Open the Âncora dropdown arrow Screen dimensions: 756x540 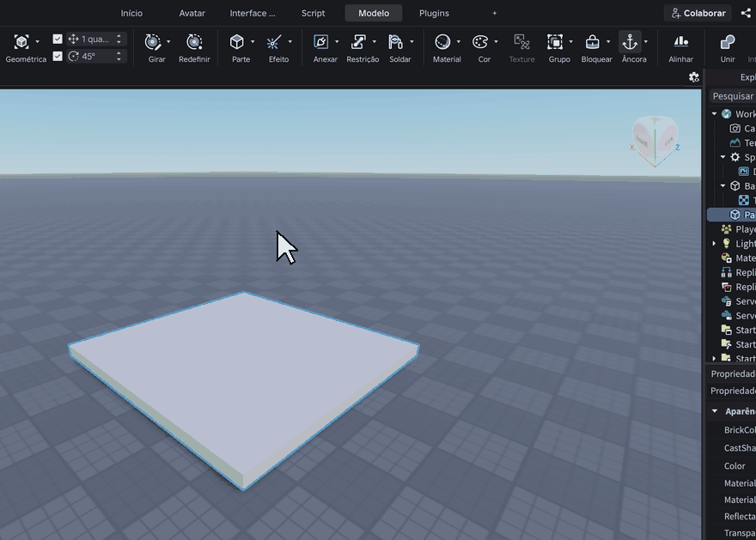(645, 42)
